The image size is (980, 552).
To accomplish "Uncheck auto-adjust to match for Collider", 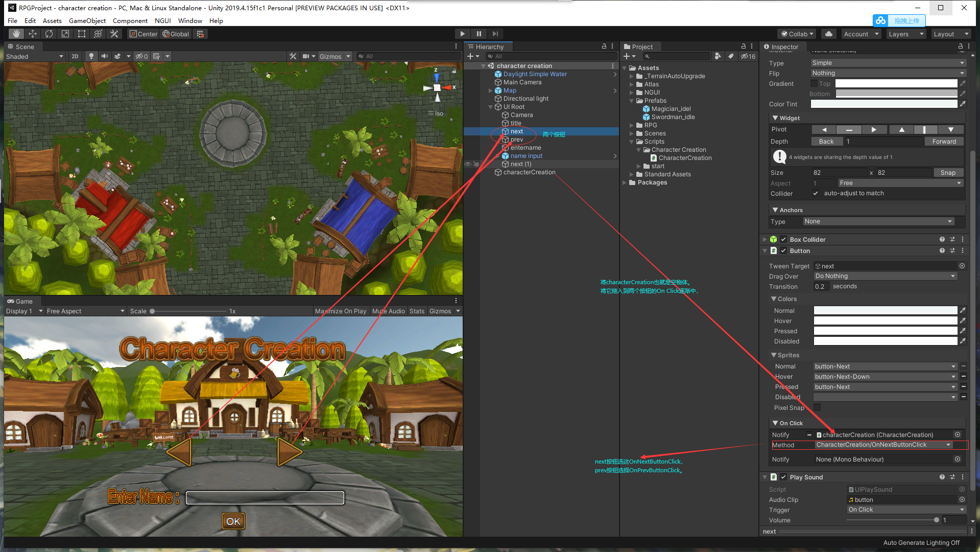I will coord(816,193).
